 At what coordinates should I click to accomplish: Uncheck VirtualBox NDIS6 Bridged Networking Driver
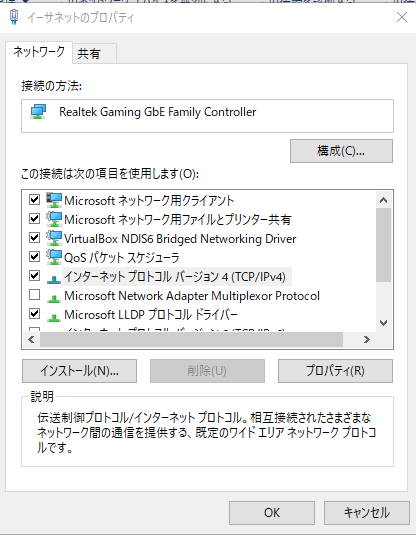(34, 237)
